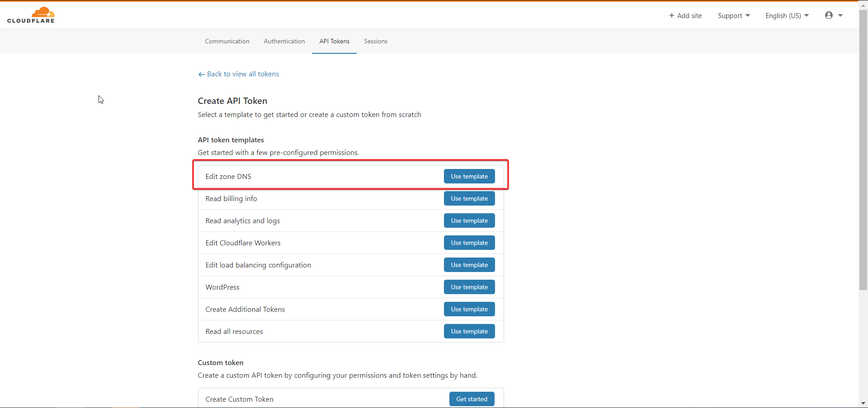This screenshot has height=408, width=868.
Task: Get started with Create Custom Token
Action: (472, 399)
